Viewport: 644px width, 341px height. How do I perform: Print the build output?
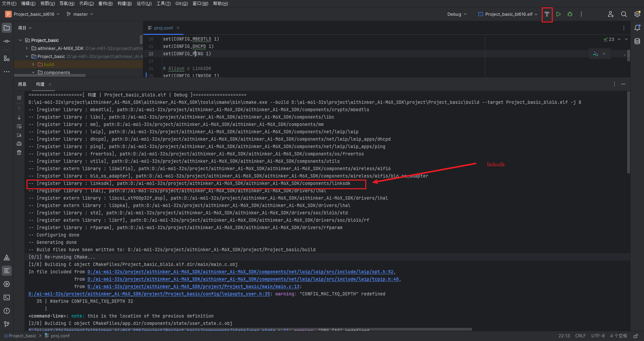coord(19,144)
